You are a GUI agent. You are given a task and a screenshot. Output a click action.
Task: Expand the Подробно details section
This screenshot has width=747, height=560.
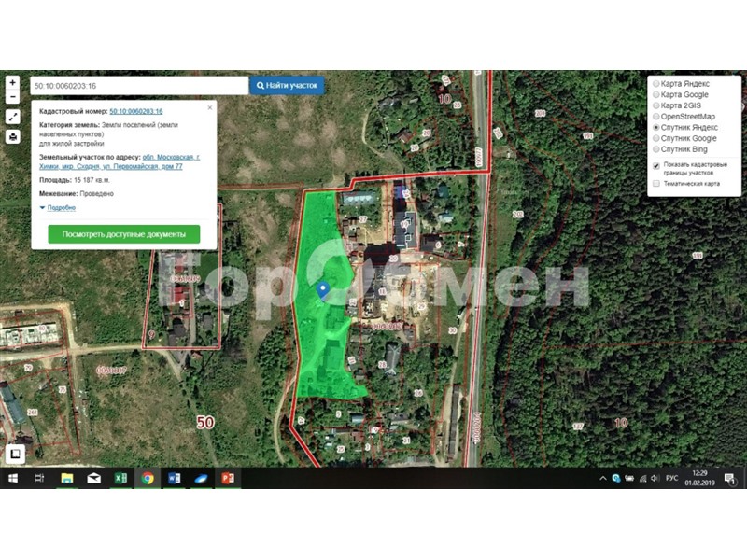coord(58,207)
